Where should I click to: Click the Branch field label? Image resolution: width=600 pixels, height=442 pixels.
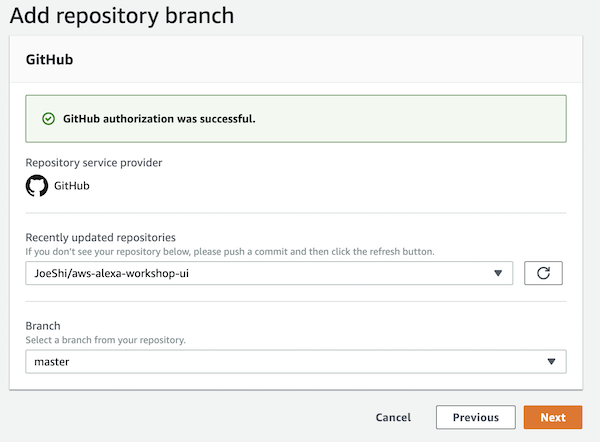(x=43, y=326)
